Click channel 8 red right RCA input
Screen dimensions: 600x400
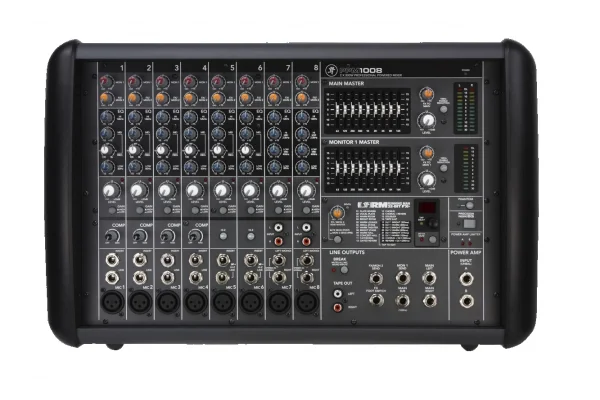[x=306, y=242]
